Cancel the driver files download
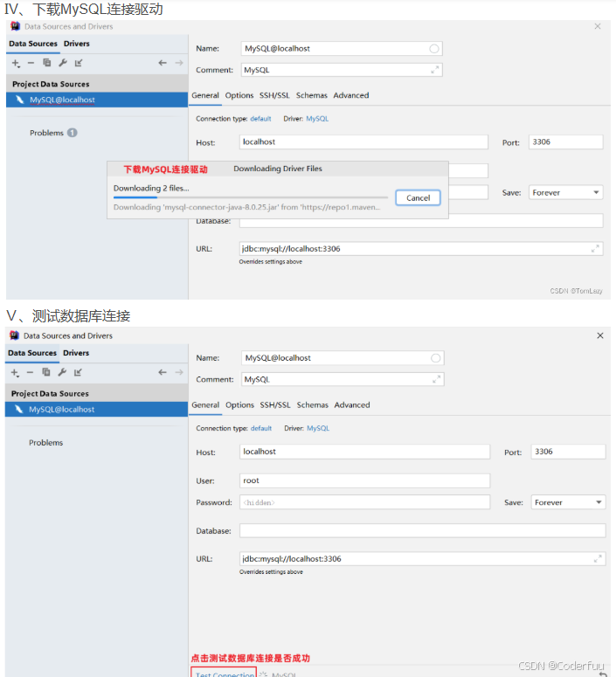 coord(419,197)
